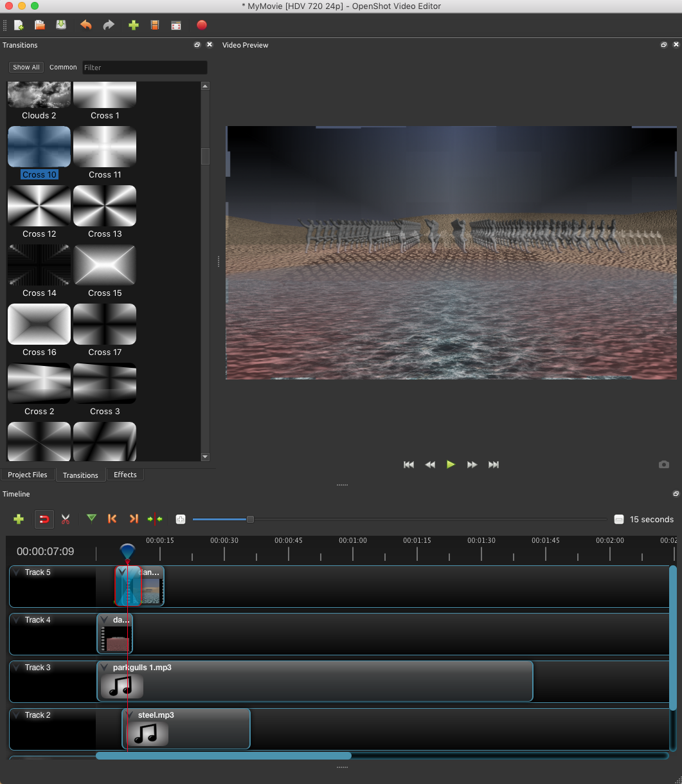Toggle the razor cut tool

[x=66, y=519]
